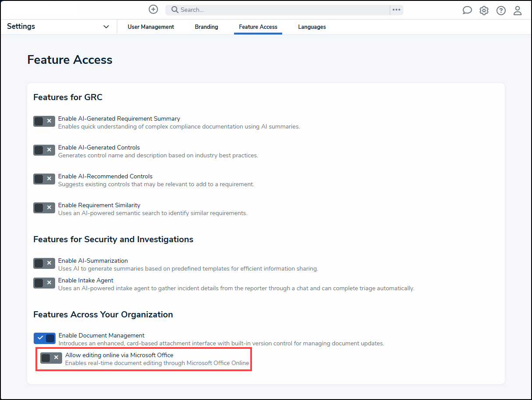Click the search magnifier icon
Screen dimensions: 532x400
tap(175, 10)
